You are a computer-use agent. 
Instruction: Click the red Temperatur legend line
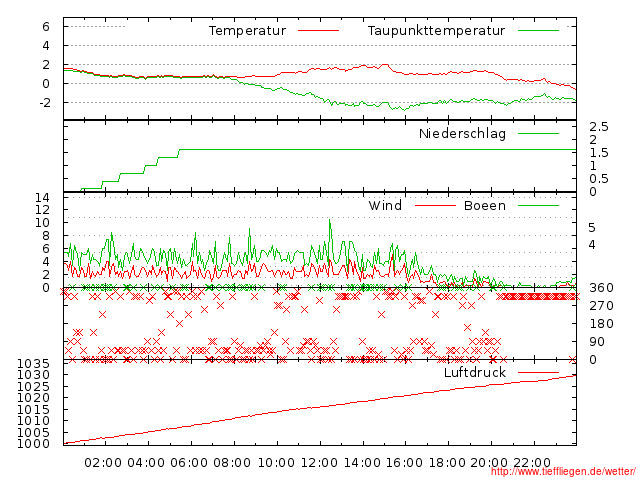coord(318,31)
